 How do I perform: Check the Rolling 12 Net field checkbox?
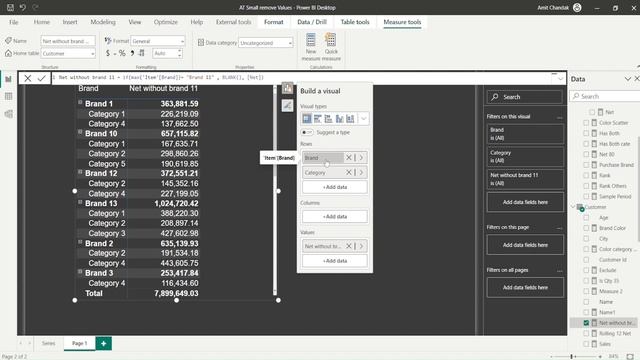(x=586, y=333)
